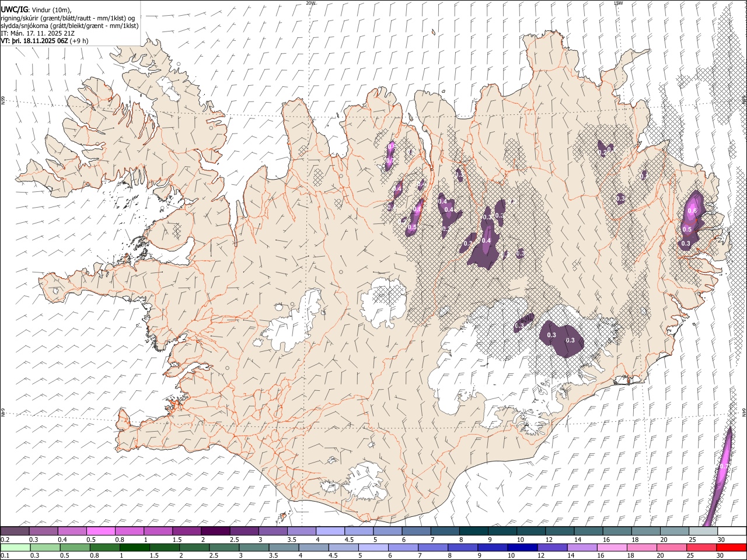Select lower legend dark green swatch starting at 1
The height and width of the screenshot is (560, 747).
click(x=135, y=548)
